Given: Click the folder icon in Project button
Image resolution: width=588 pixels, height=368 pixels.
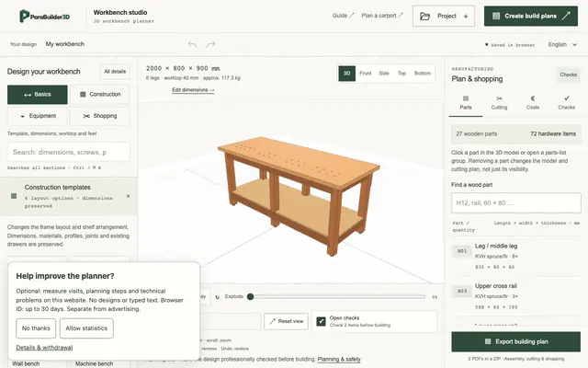Looking at the screenshot, I should (x=424, y=17).
